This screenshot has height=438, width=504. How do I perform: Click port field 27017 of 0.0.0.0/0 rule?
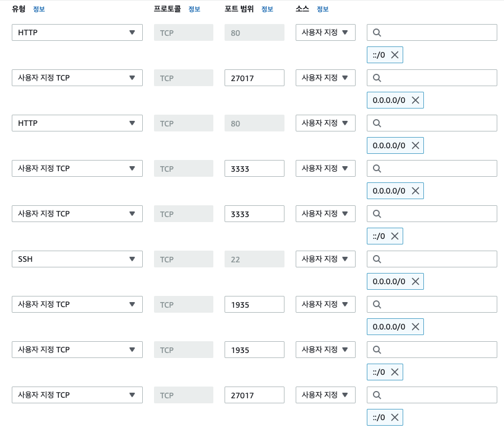tap(254, 78)
